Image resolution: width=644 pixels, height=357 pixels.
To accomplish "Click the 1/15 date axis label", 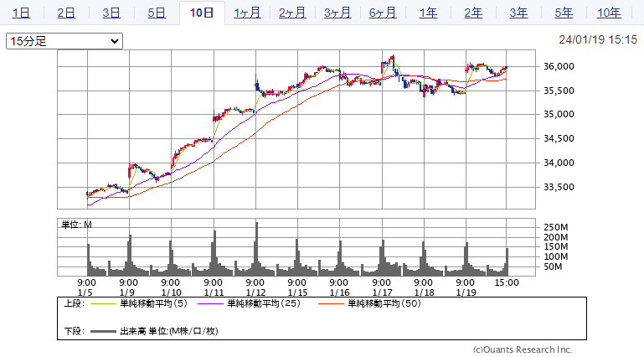I will pos(298,292).
